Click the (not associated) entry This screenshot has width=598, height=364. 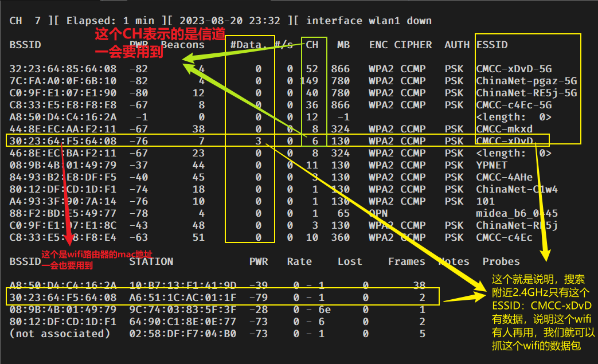pos(60,334)
